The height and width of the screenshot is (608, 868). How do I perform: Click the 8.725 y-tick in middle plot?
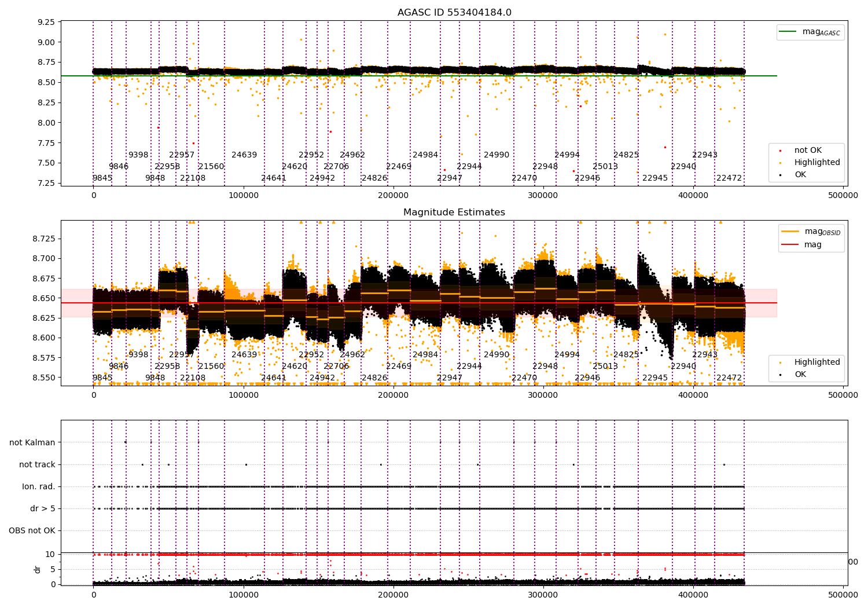43,239
